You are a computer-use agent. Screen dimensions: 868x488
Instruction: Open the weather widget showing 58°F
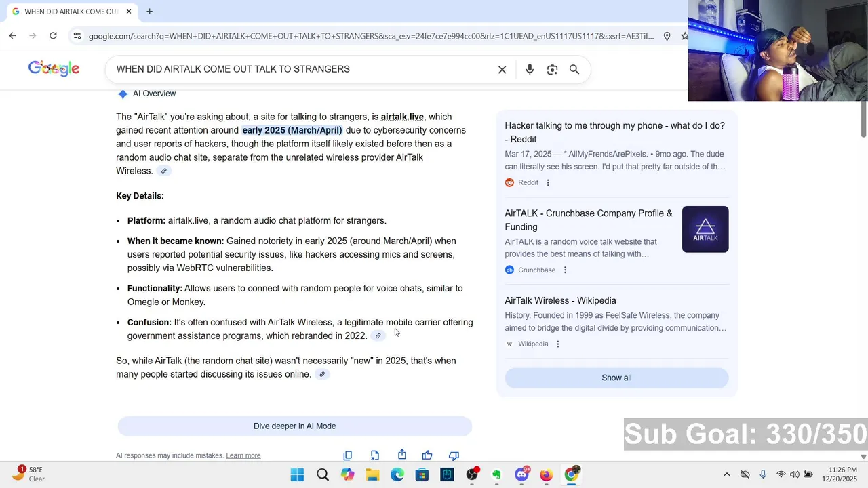coord(27,474)
